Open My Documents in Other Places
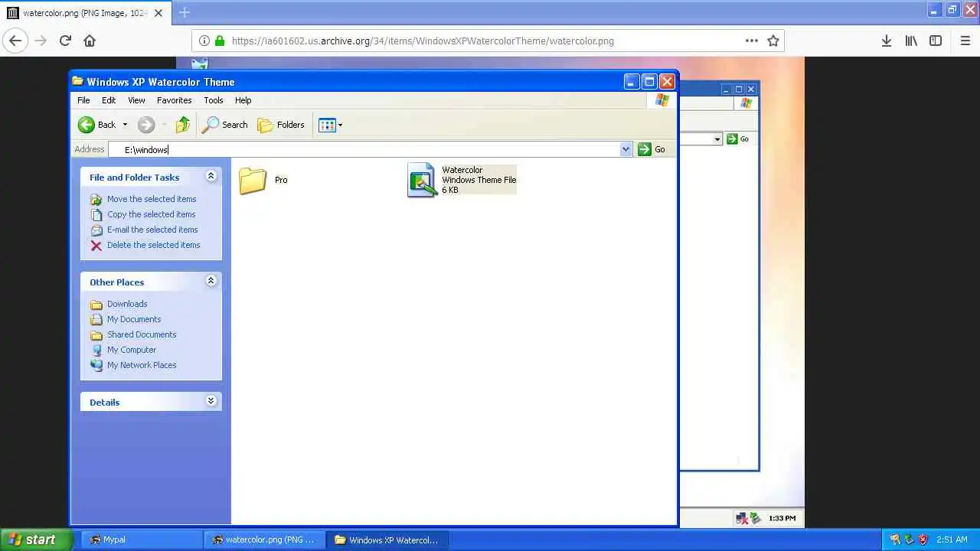This screenshot has width=980, height=551. tap(134, 319)
